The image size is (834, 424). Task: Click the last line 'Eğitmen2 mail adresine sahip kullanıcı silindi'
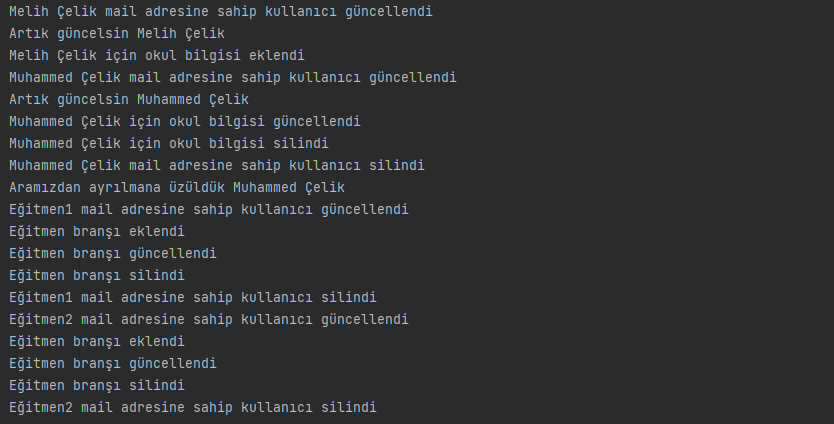point(192,408)
